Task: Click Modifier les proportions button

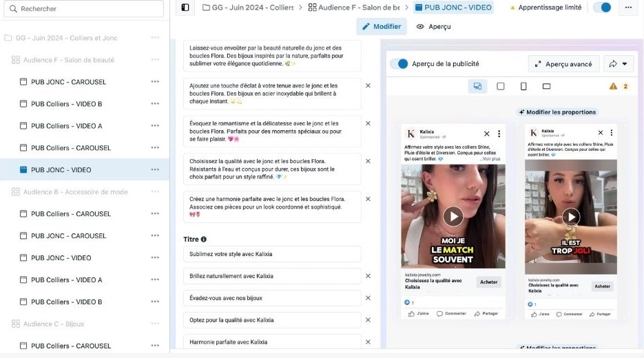Action: pos(557,112)
